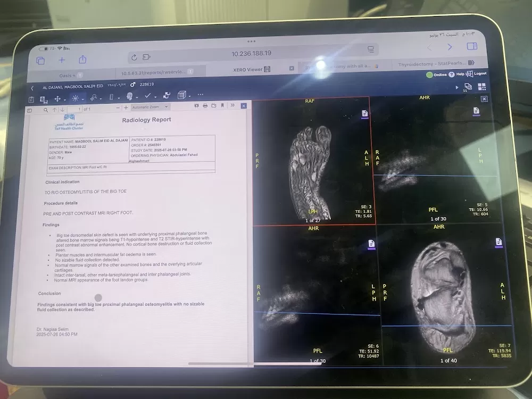
Task: Open report icon on sagittal foot series
Action: coord(364,114)
